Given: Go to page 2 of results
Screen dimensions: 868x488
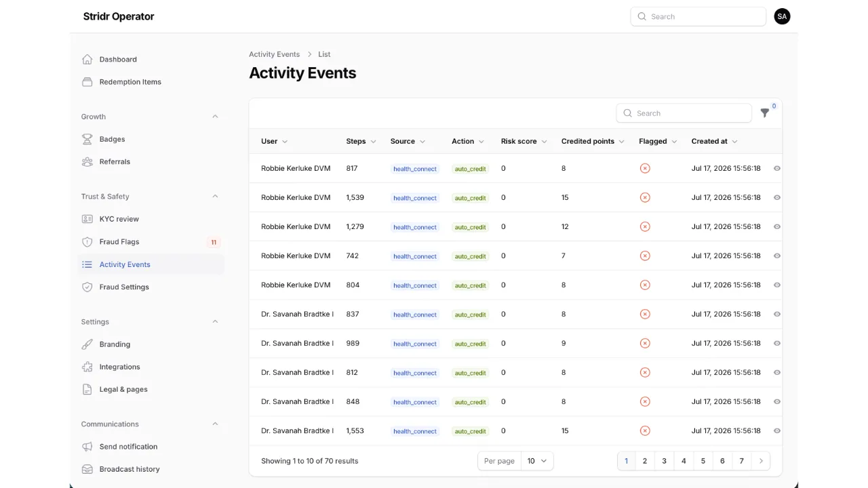Looking at the screenshot, I should click(x=645, y=461).
